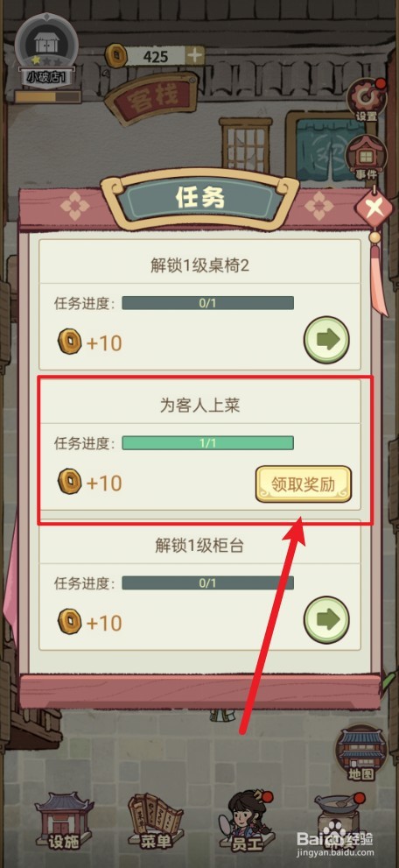The width and height of the screenshot is (399, 868).
Task: Tap the coin icon beside the 425 balance
Action: (115, 55)
